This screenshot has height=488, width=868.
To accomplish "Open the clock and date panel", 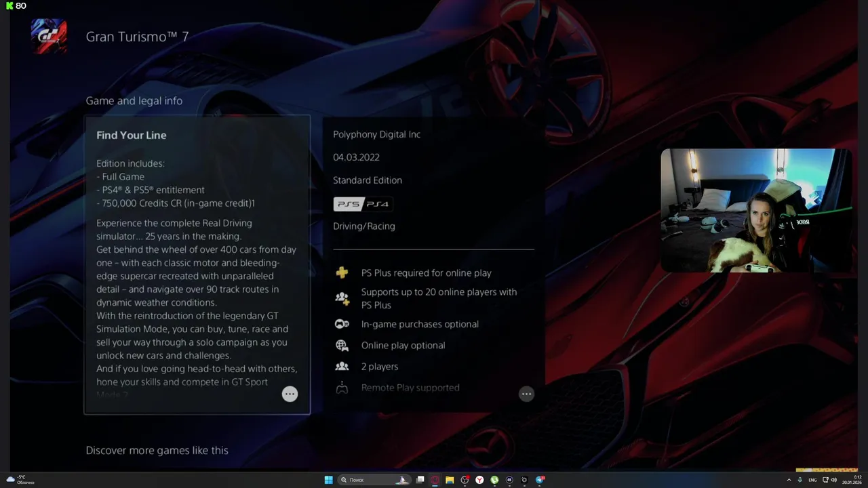I will click(x=852, y=480).
